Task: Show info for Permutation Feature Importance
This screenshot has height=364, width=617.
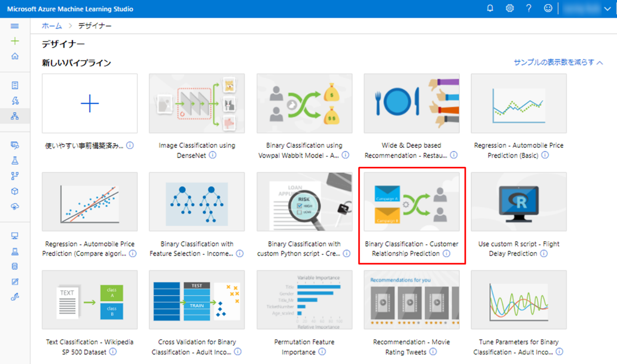Action: (322, 352)
